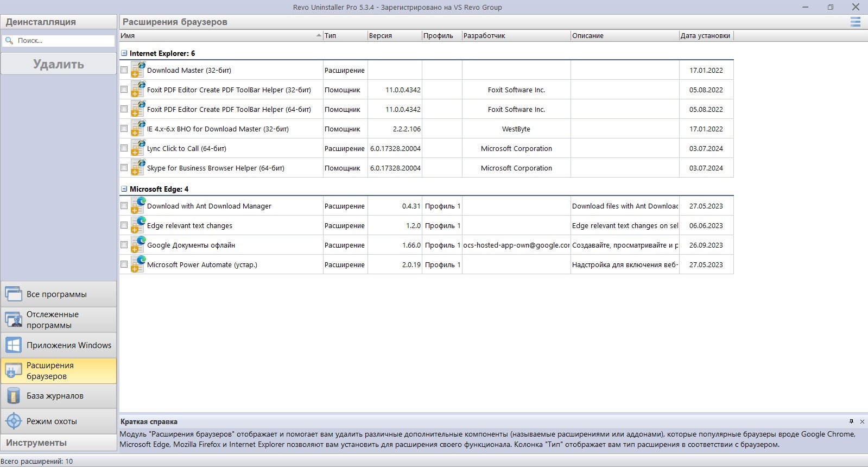Click the Все программы sidebar icon
Image resolution: width=868 pixels, height=467 pixels.
[x=14, y=294]
